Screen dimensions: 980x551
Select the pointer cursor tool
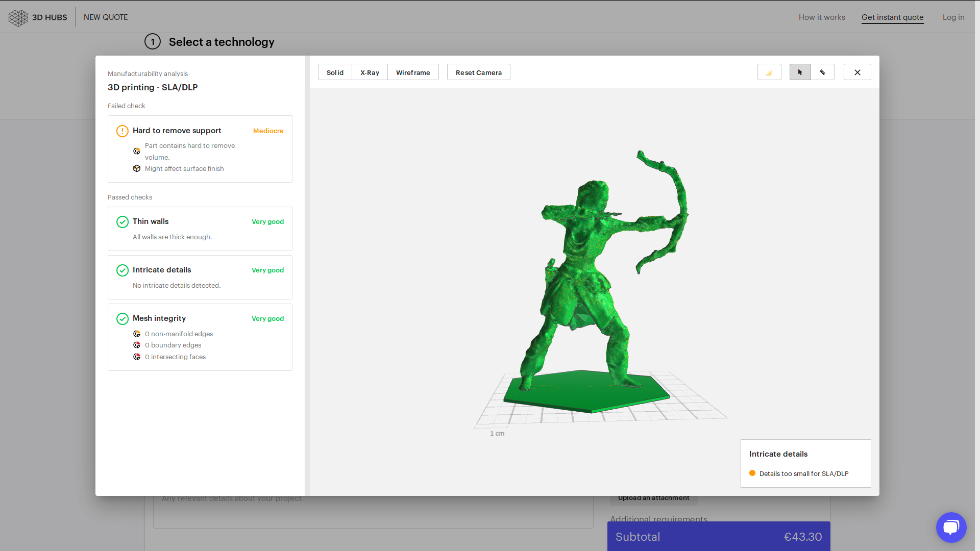800,72
